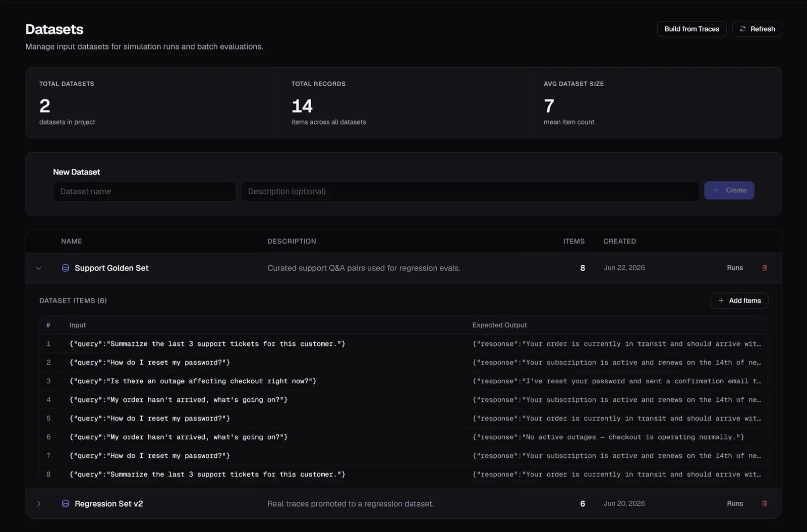This screenshot has height=532, width=807.
Task: Select item 5 input about password reset
Action: (x=150, y=418)
